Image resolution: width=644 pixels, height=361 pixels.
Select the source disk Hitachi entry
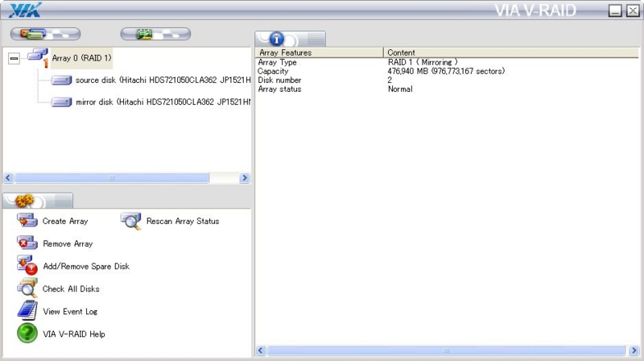point(163,80)
